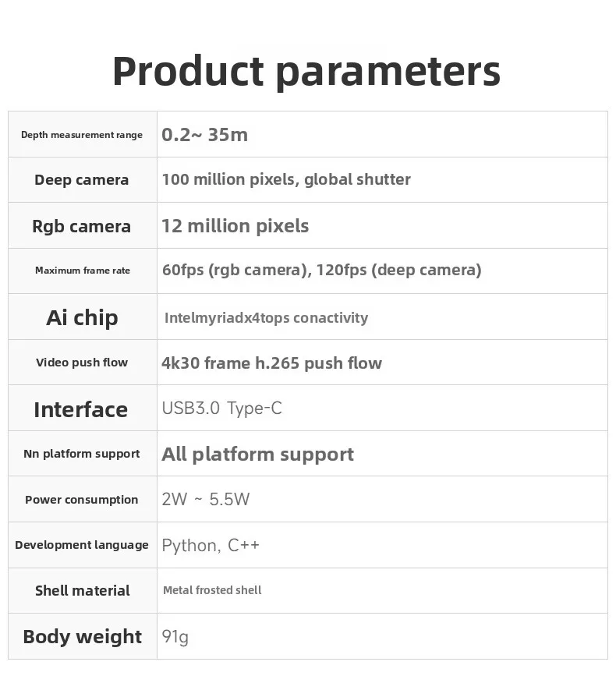Select the "Video push flow" label
The height and width of the screenshot is (697, 616).
tap(82, 363)
